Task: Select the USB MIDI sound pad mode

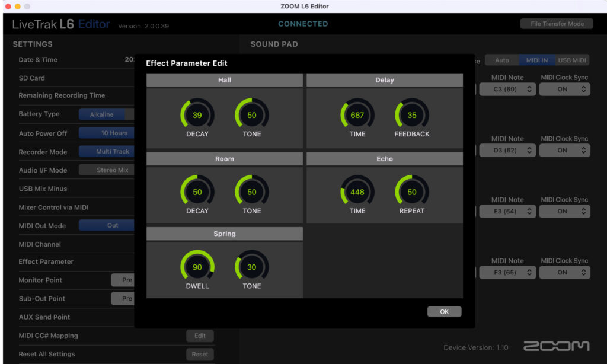Action: click(572, 60)
